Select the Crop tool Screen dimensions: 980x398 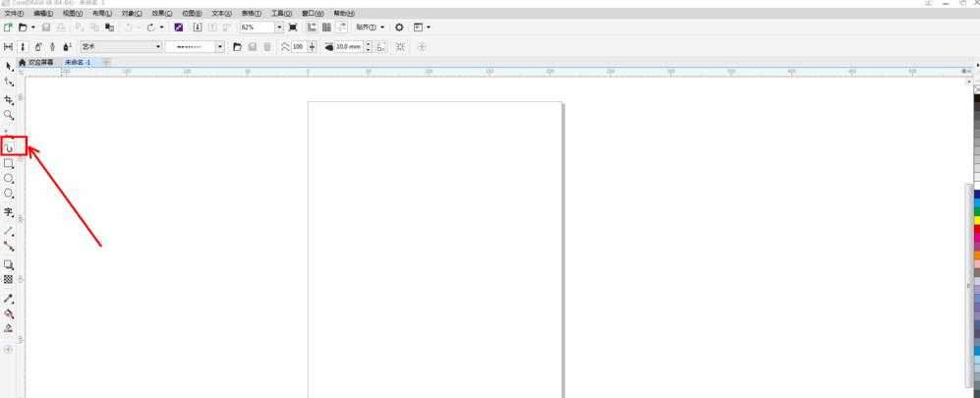[9, 99]
